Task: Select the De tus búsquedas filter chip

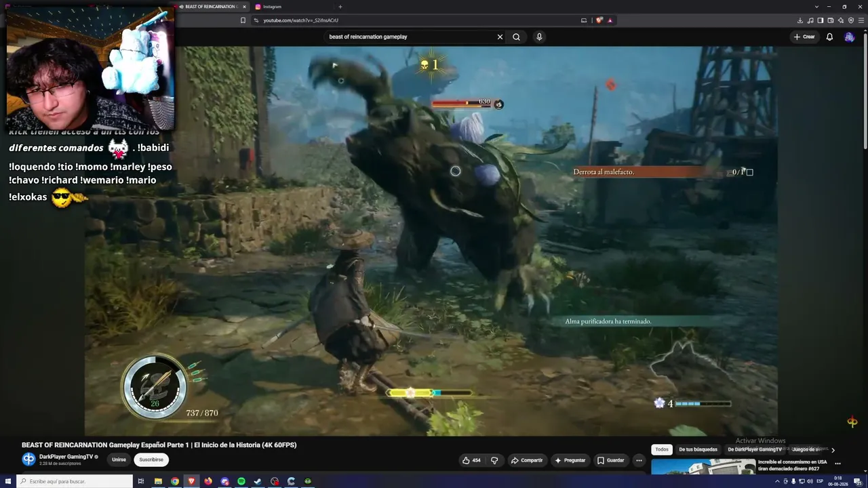Action: click(x=698, y=449)
